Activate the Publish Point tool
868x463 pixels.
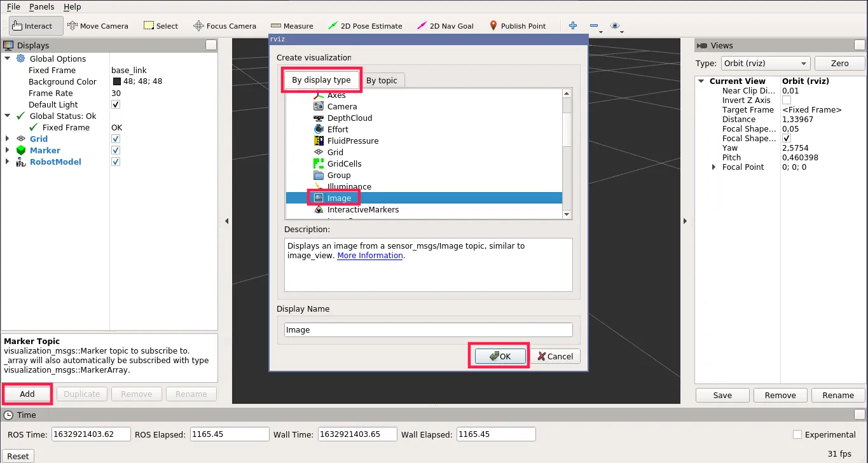[518, 25]
